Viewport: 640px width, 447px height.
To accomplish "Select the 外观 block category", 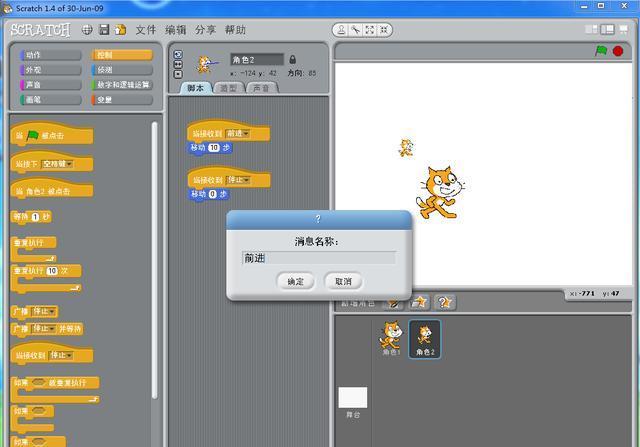I will point(51,70).
